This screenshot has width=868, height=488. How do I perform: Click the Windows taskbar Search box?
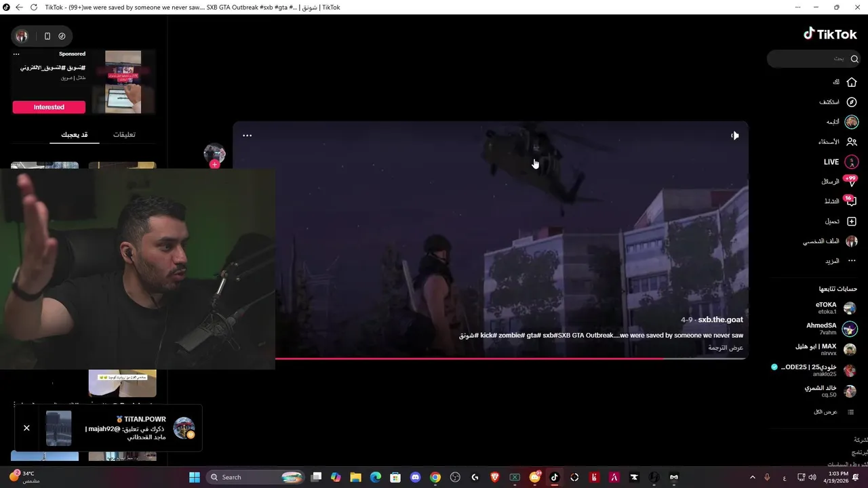255,477
